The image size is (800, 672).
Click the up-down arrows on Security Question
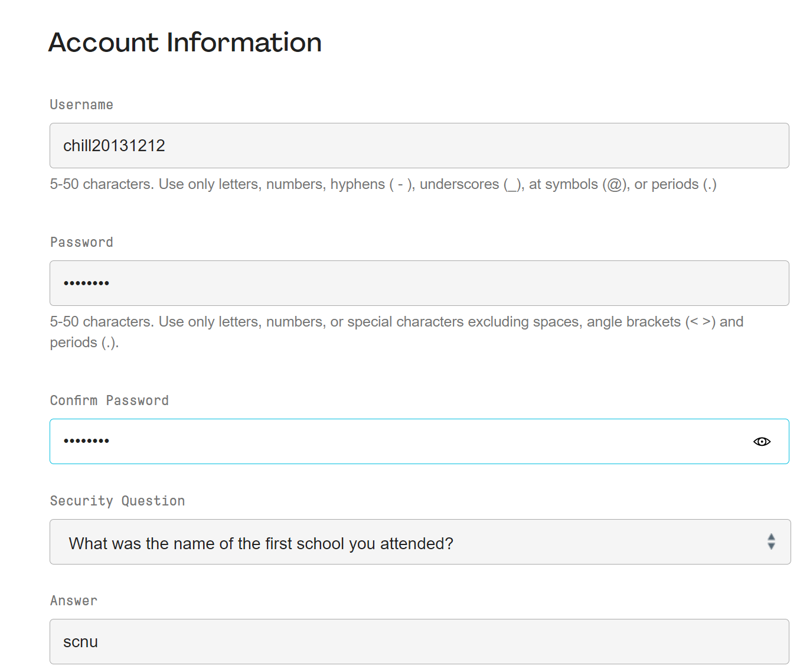tap(770, 541)
